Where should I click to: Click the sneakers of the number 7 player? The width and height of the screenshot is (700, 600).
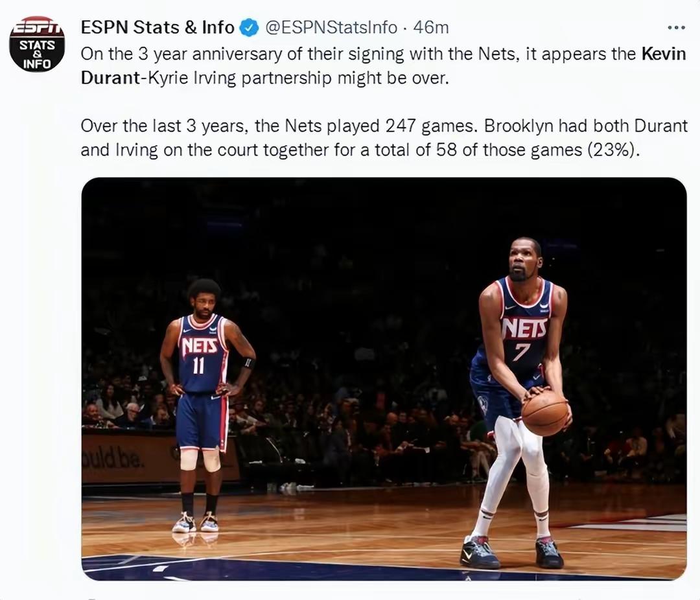pos(511,553)
